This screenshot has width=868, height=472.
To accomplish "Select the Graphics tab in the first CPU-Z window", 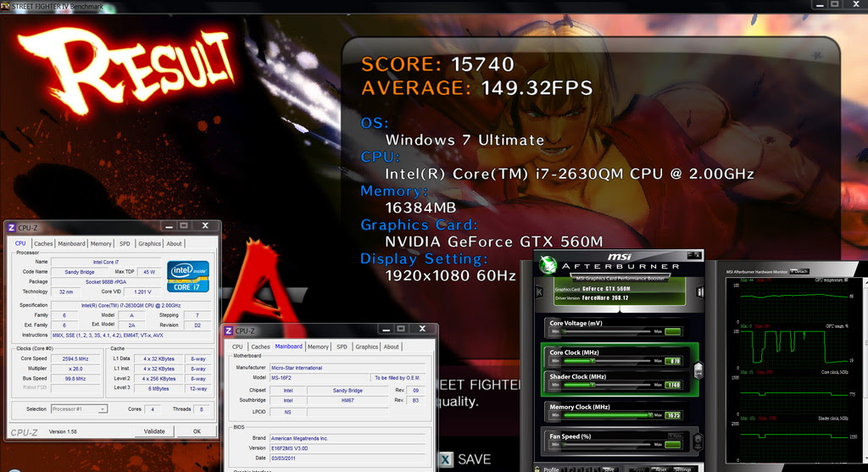I will click(x=149, y=243).
